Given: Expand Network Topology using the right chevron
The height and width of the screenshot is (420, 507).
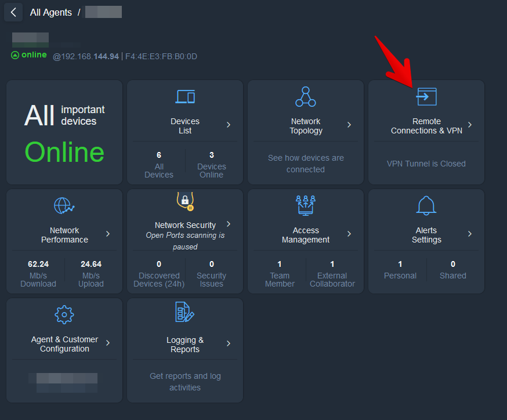Looking at the screenshot, I should pyautogui.click(x=349, y=125).
